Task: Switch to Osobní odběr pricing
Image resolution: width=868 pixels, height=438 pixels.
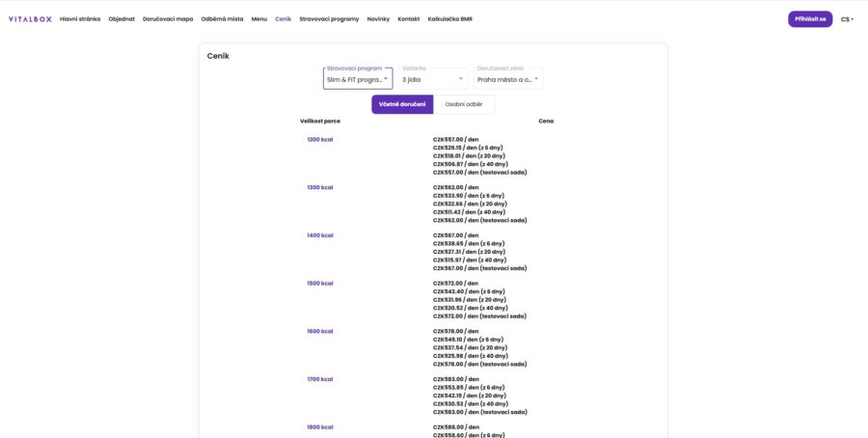Action: pos(464,104)
